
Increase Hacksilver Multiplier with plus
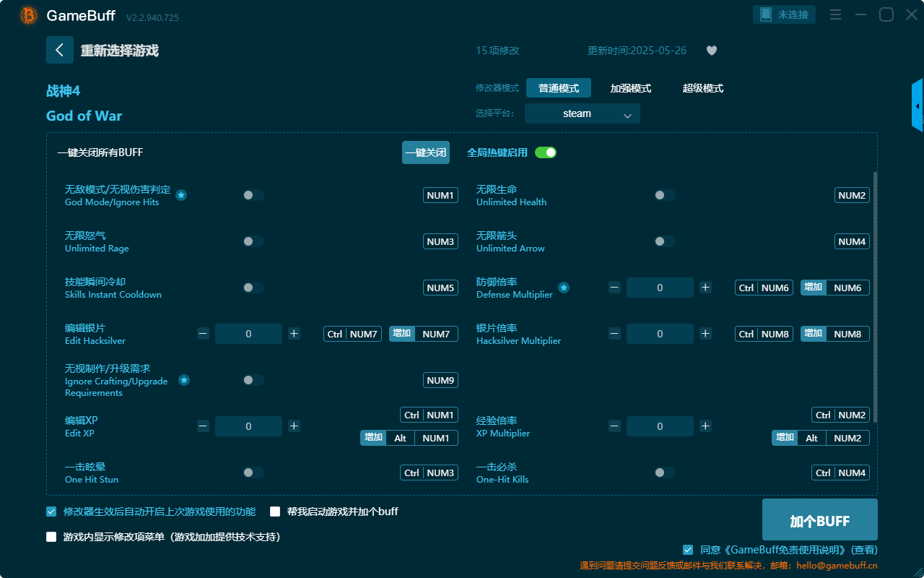[705, 334]
